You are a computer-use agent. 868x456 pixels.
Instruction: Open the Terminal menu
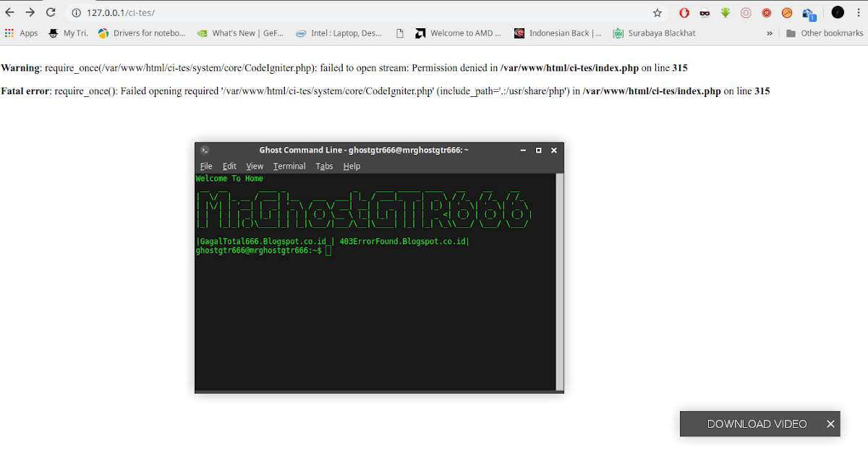pos(289,166)
